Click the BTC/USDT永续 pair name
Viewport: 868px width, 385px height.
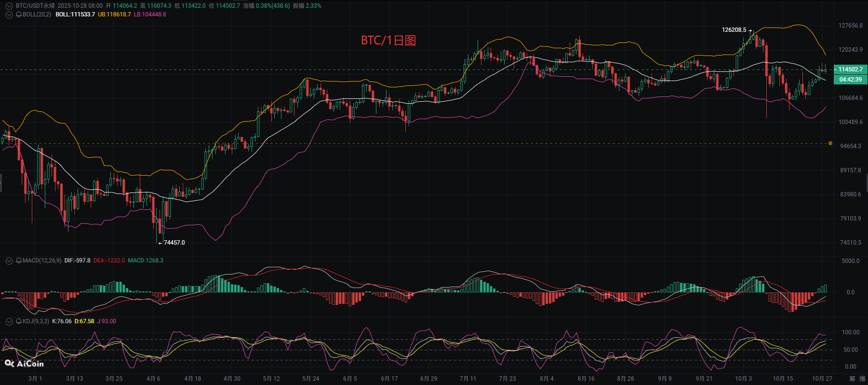point(35,6)
